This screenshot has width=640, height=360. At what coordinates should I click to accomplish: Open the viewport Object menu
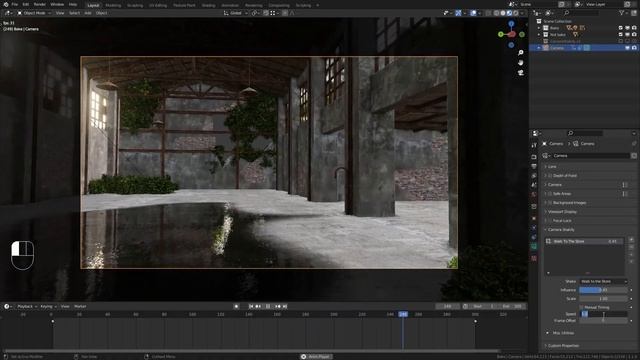pos(101,13)
